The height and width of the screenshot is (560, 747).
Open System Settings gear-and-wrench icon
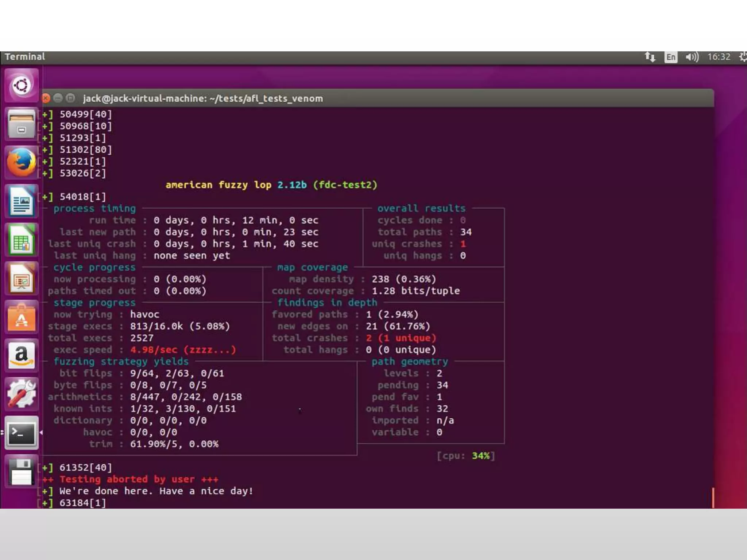pos(21,394)
